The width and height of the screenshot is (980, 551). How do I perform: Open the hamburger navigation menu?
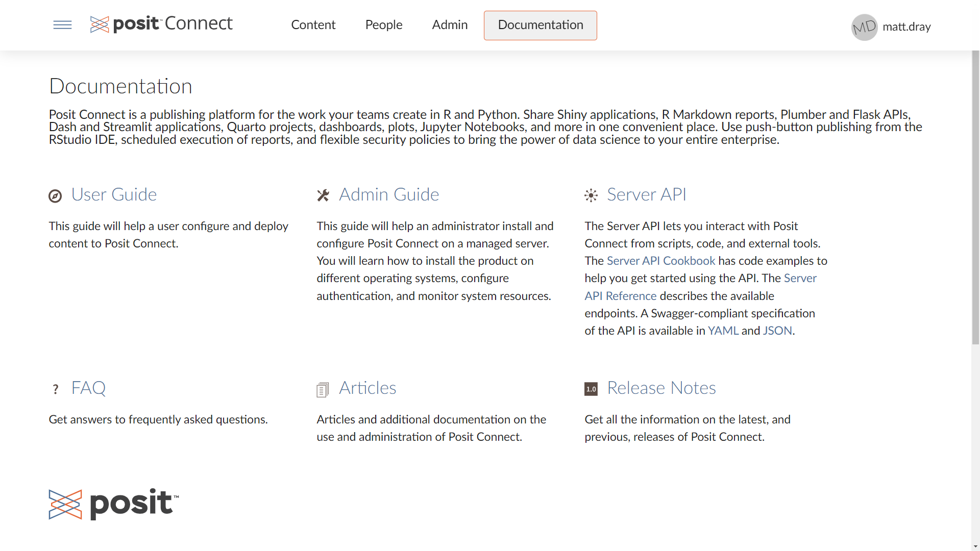(x=62, y=25)
